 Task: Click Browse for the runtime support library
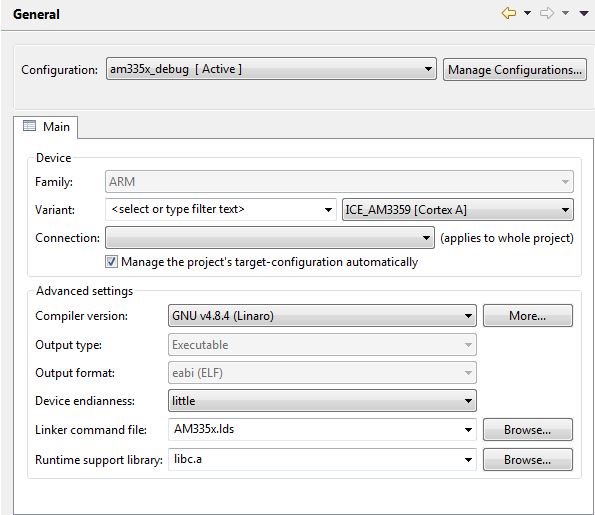pos(528,460)
